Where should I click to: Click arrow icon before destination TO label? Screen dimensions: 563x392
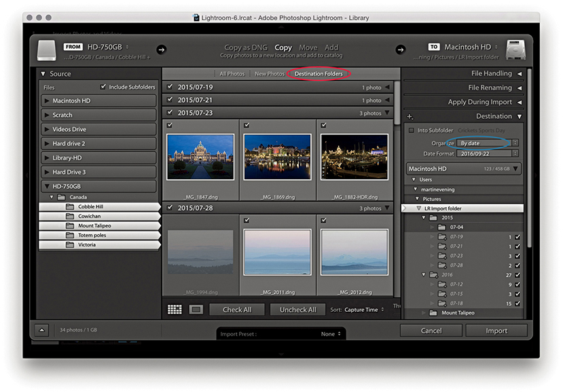point(401,49)
